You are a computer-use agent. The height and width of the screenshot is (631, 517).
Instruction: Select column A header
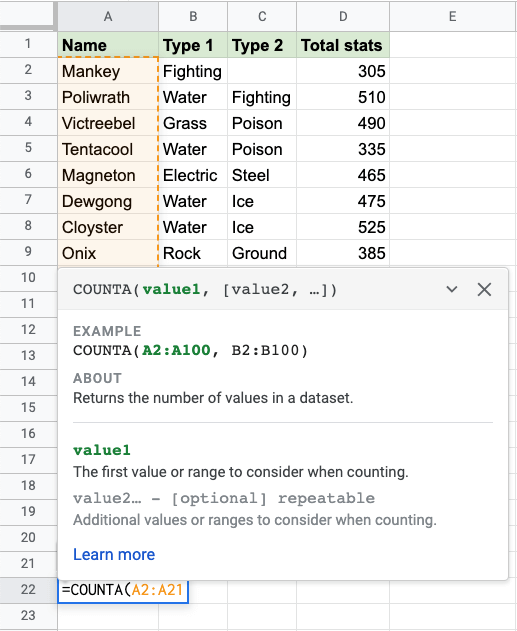(x=108, y=16)
